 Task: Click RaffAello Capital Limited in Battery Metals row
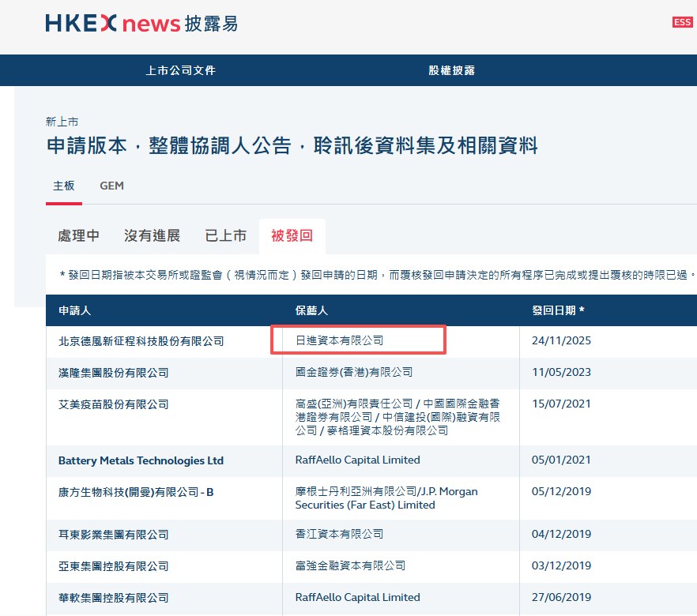[357, 460]
